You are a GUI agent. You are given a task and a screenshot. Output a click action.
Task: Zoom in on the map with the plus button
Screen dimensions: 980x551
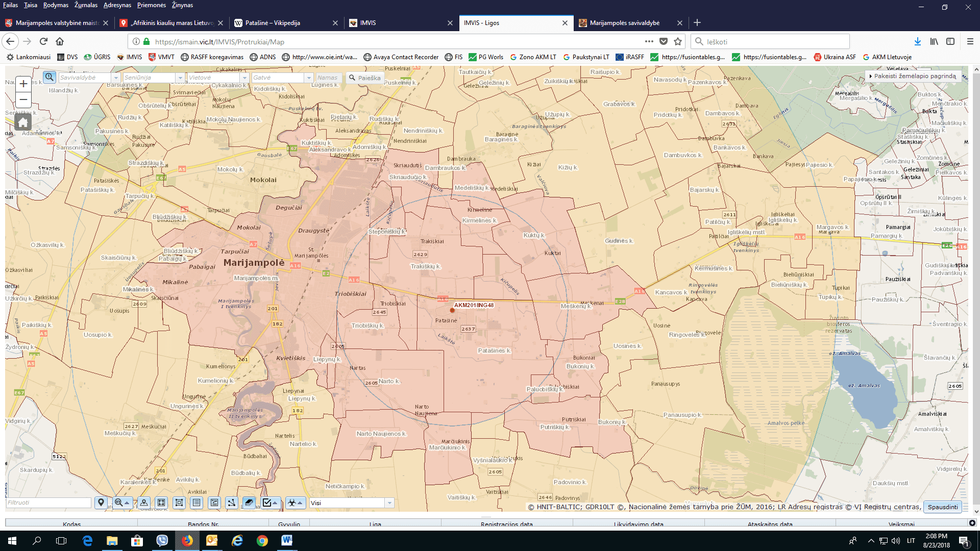coord(23,84)
